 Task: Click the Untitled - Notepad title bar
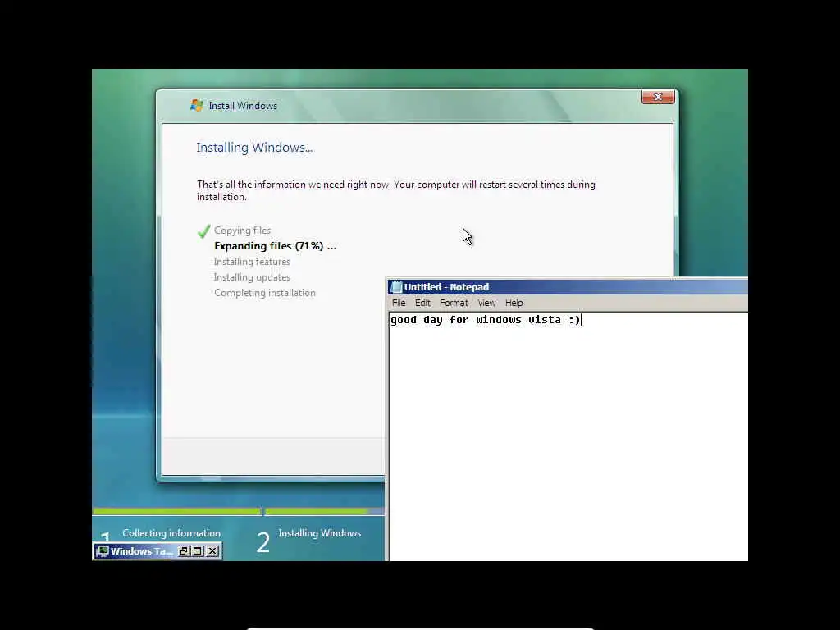[568, 287]
